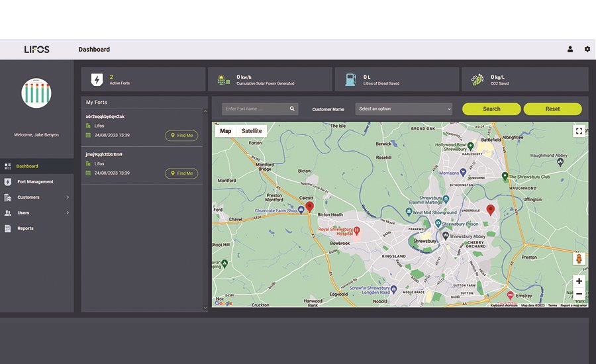Zoom in on the map
The width and height of the screenshot is (596, 364).
pos(579,281)
